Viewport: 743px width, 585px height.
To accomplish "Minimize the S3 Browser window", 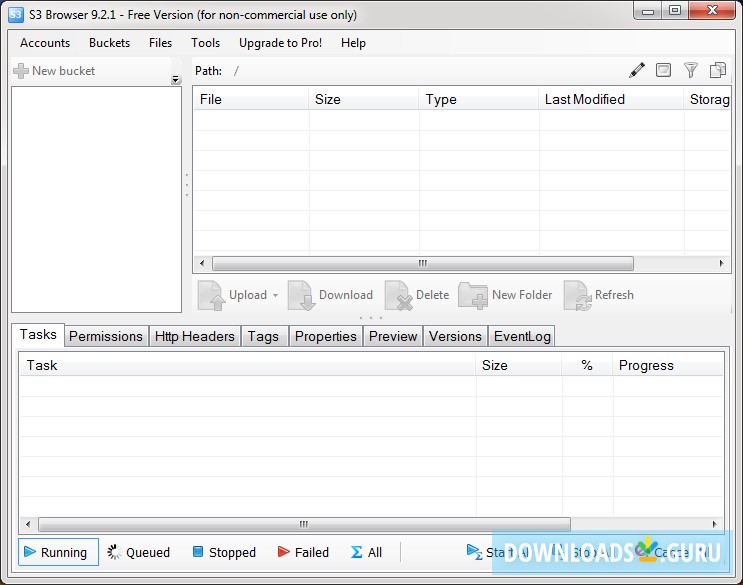I will [648, 10].
